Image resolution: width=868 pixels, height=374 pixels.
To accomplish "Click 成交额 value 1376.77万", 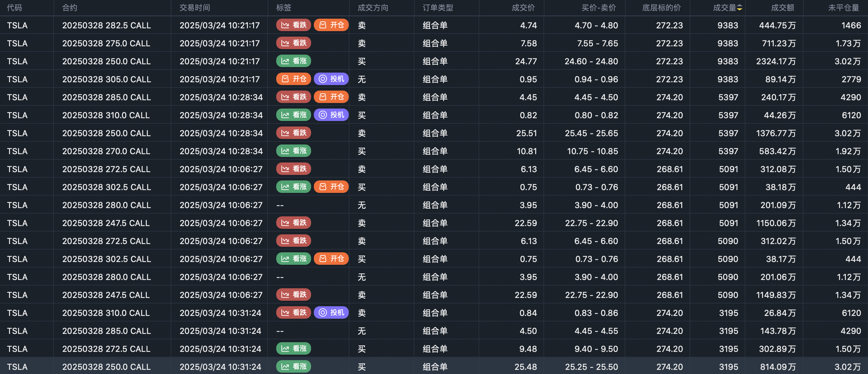I will [776, 133].
